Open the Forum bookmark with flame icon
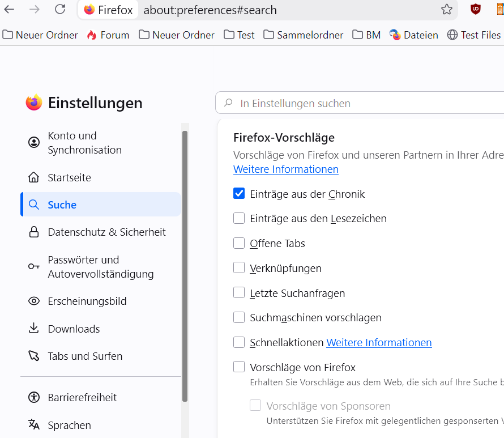Viewport: 504px width, 438px height. (108, 35)
